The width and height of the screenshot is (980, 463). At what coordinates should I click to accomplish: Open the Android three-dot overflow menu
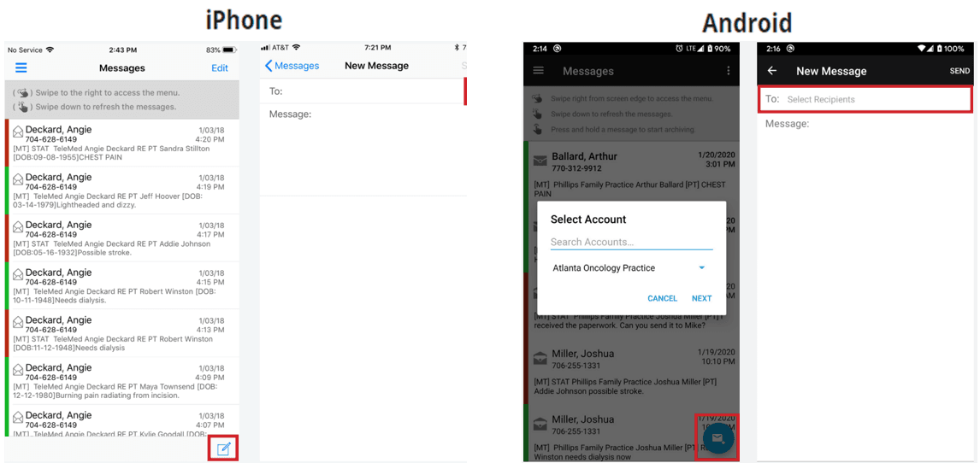[728, 71]
